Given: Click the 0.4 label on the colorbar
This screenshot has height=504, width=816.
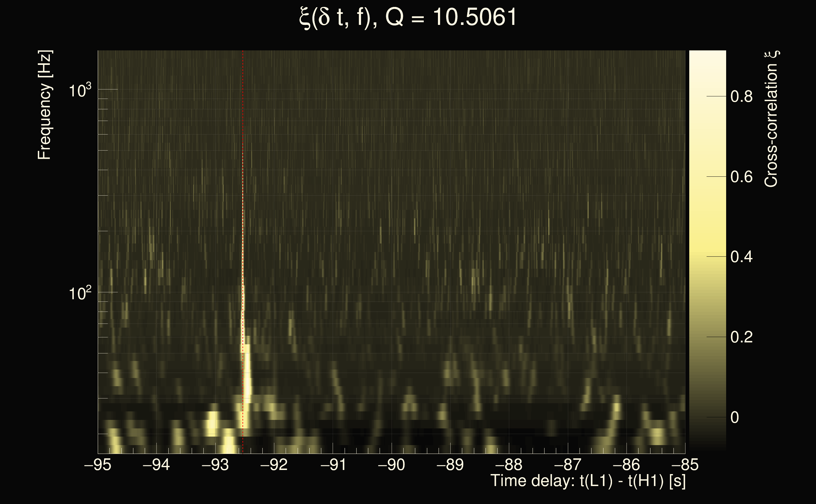Looking at the screenshot, I should tap(741, 257).
